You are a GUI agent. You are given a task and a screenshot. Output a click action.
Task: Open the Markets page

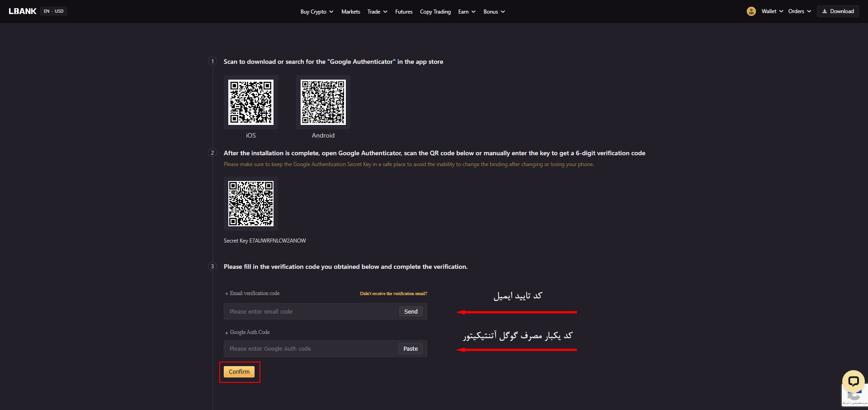(x=350, y=12)
